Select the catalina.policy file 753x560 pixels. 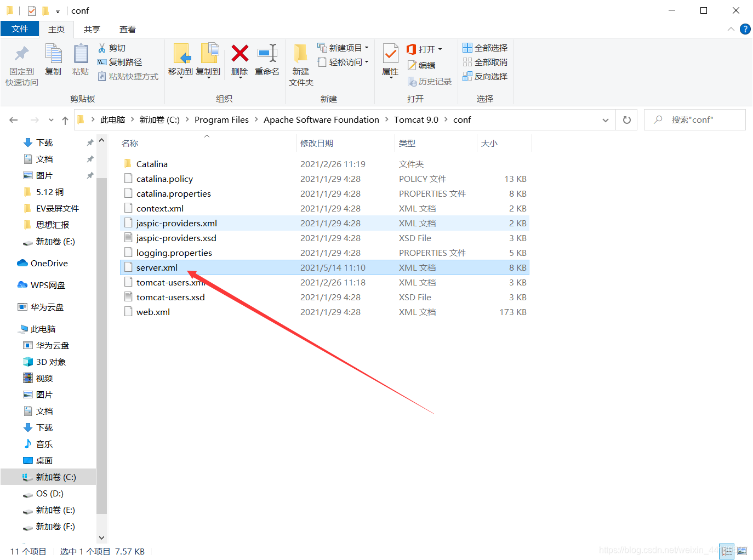[324, 179]
